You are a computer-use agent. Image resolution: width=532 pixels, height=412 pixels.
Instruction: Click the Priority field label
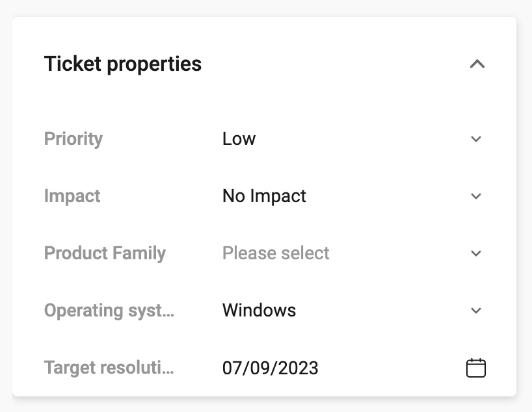(x=73, y=139)
